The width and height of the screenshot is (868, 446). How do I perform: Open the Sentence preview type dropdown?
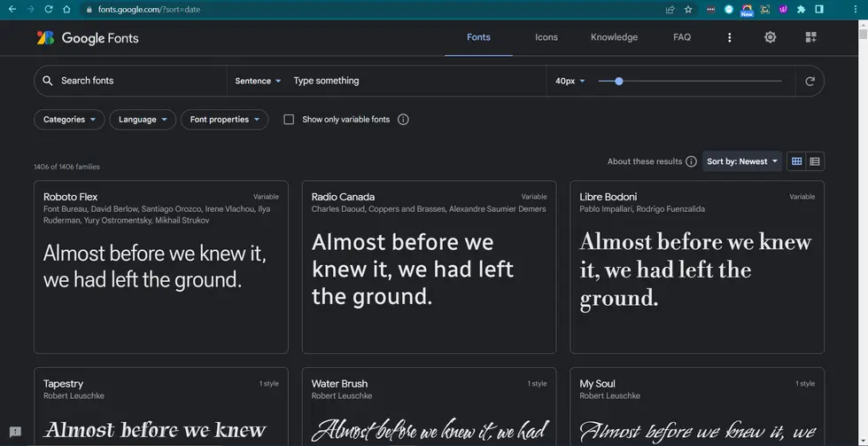(258, 81)
